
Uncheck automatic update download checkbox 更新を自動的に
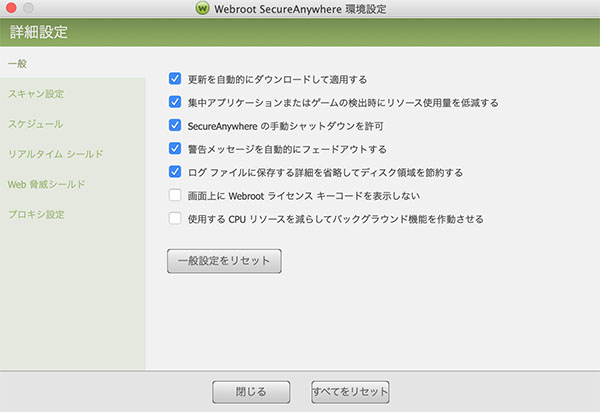point(175,78)
